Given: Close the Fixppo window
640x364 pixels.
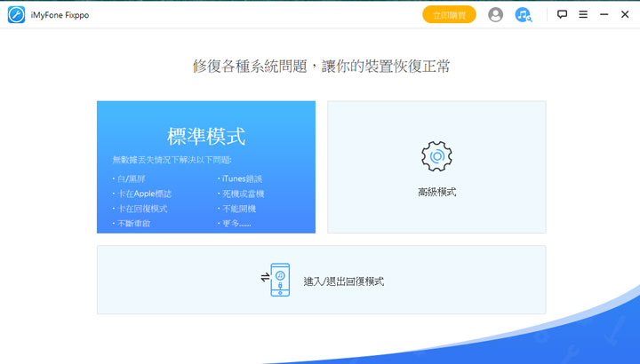Looking at the screenshot, I should [x=625, y=15].
